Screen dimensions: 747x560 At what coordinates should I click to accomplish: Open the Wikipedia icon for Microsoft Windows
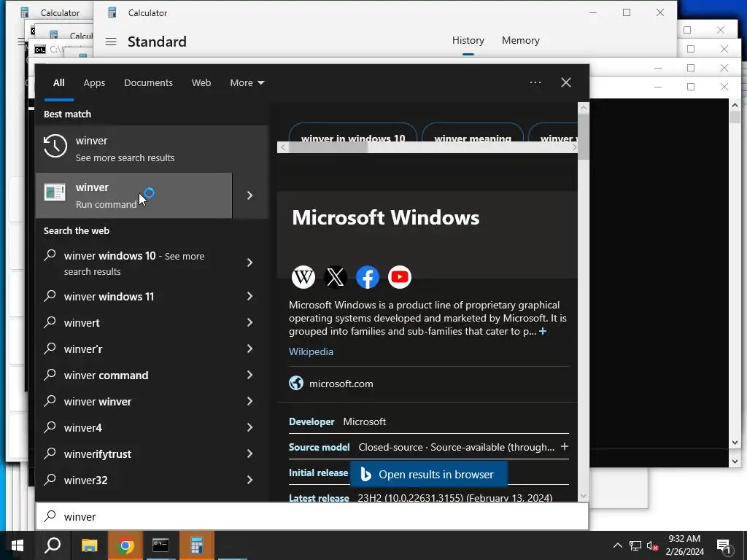[303, 276]
